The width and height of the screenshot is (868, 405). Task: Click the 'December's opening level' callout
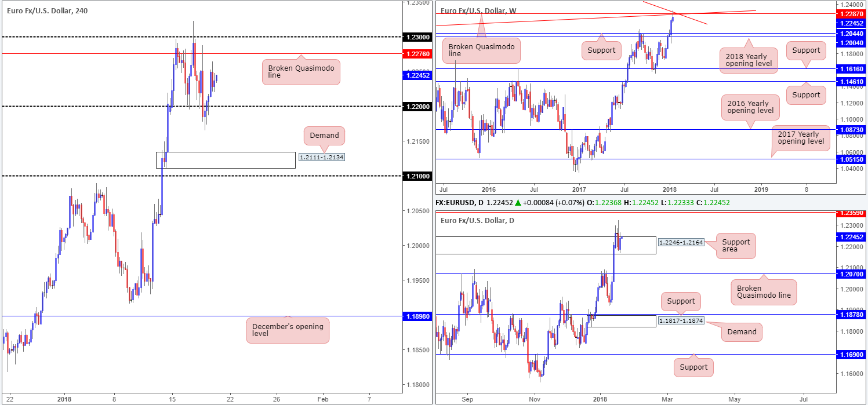(x=288, y=330)
